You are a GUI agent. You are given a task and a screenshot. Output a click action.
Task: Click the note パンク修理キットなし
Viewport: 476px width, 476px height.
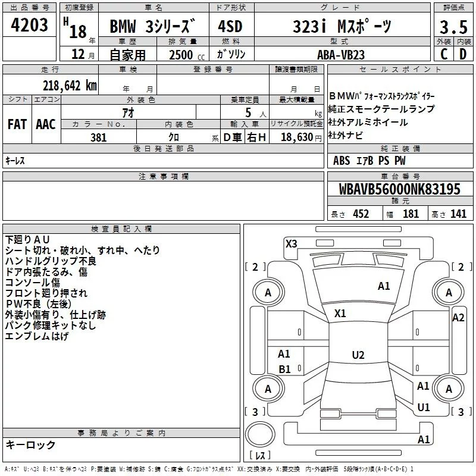[51, 325]
